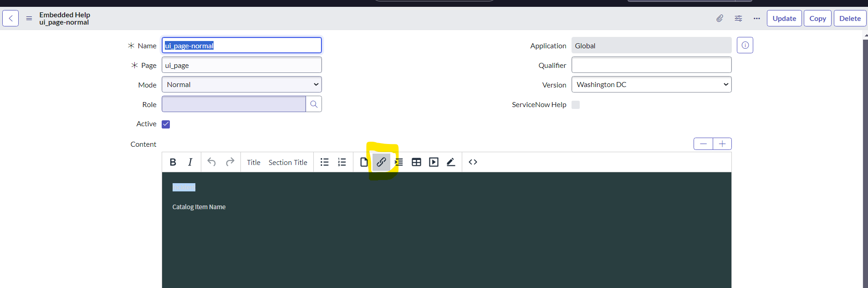Open the Mode dropdown
The height and width of the screenshot is (288, 868).
[242, 84]
